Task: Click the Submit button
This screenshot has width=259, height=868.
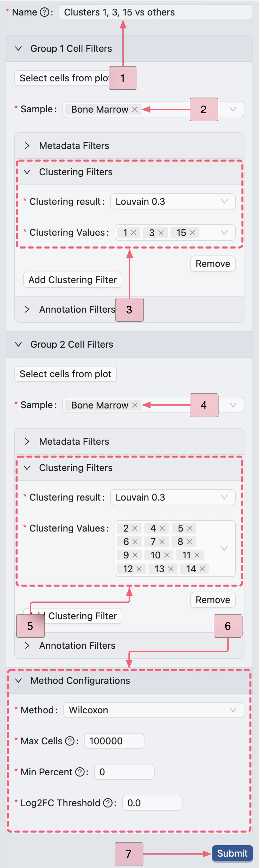Action: coord(232,853)
